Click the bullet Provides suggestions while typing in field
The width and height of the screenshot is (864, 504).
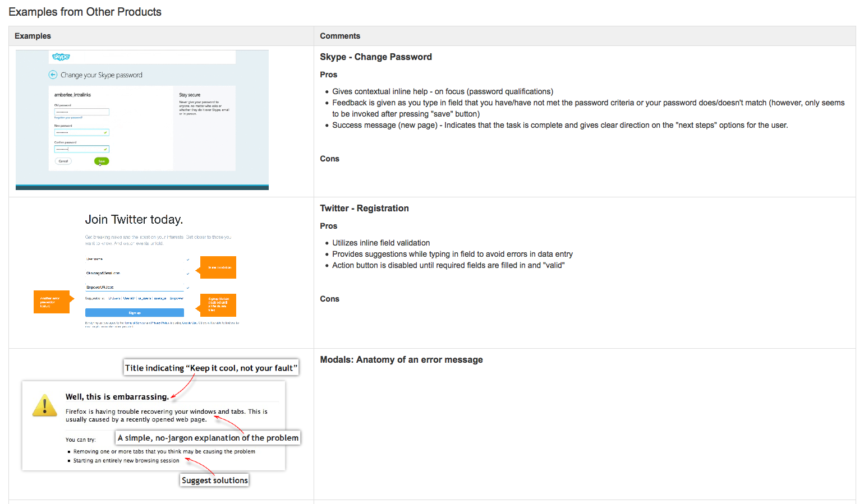coord(452,254)
